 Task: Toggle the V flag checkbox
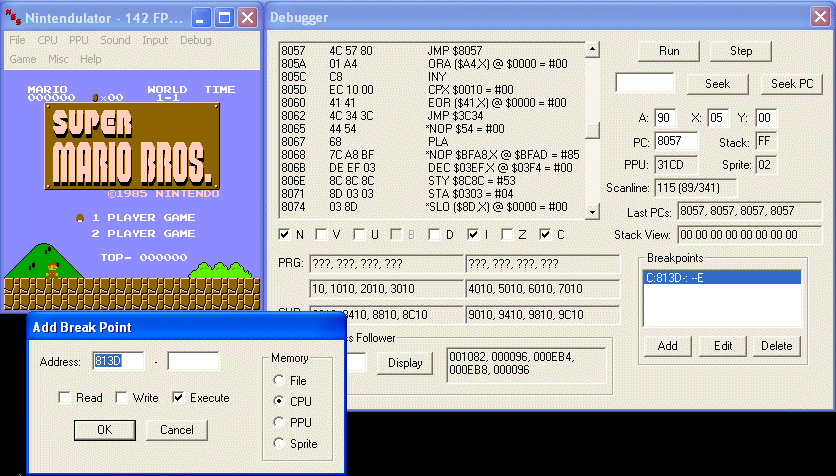[321, 235]
